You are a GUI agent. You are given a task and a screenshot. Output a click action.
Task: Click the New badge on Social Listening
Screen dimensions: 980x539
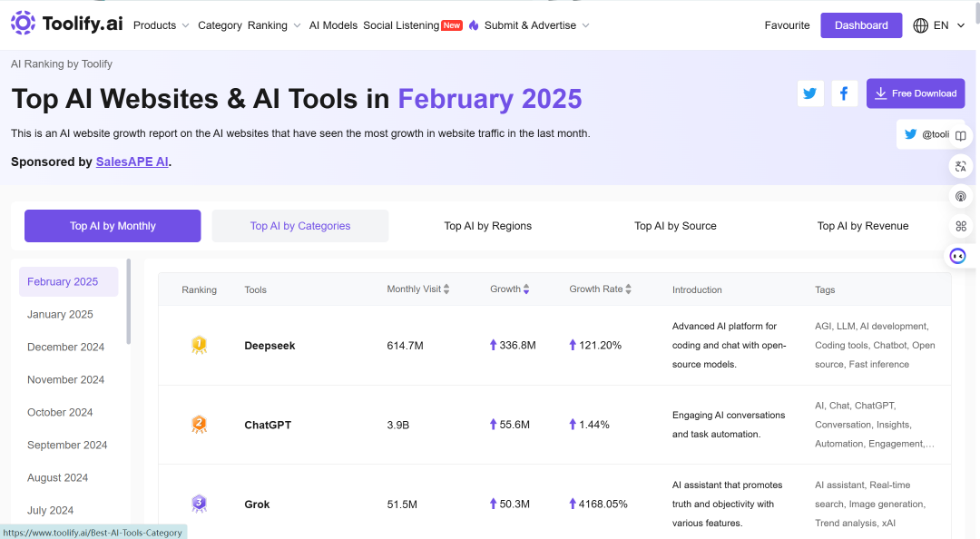pos(452,25)
